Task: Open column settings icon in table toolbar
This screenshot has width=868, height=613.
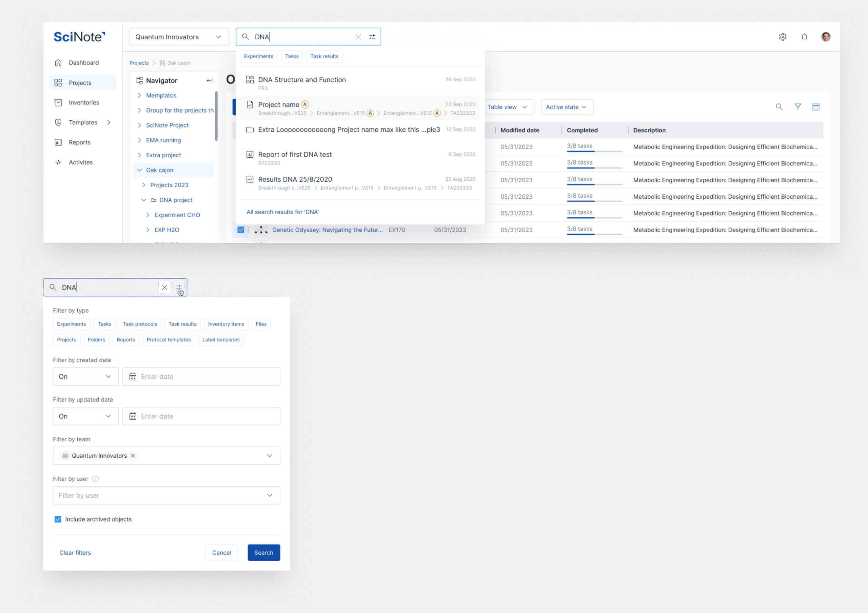Action: (x=815, y=107)
